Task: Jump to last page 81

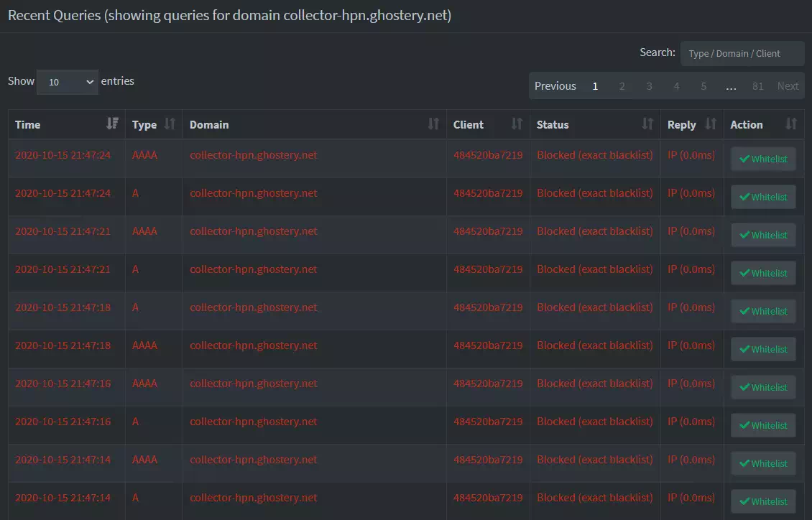Action: coord(757,86)
